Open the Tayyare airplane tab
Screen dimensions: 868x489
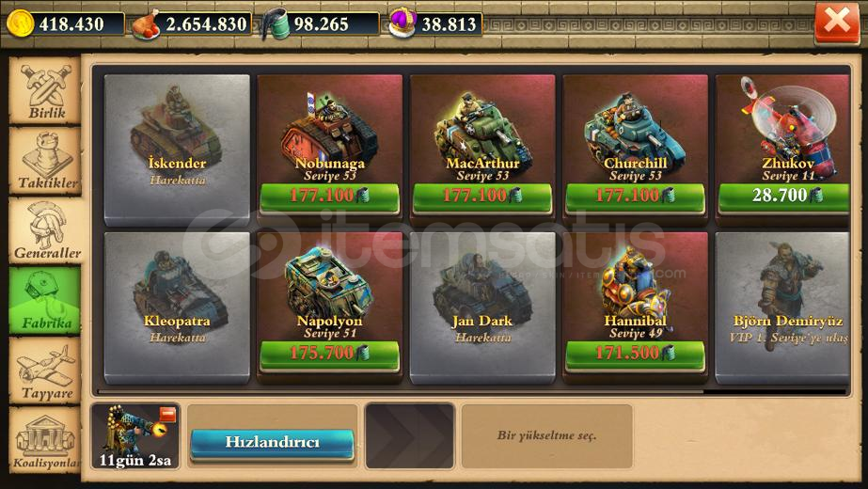(45, 371)
